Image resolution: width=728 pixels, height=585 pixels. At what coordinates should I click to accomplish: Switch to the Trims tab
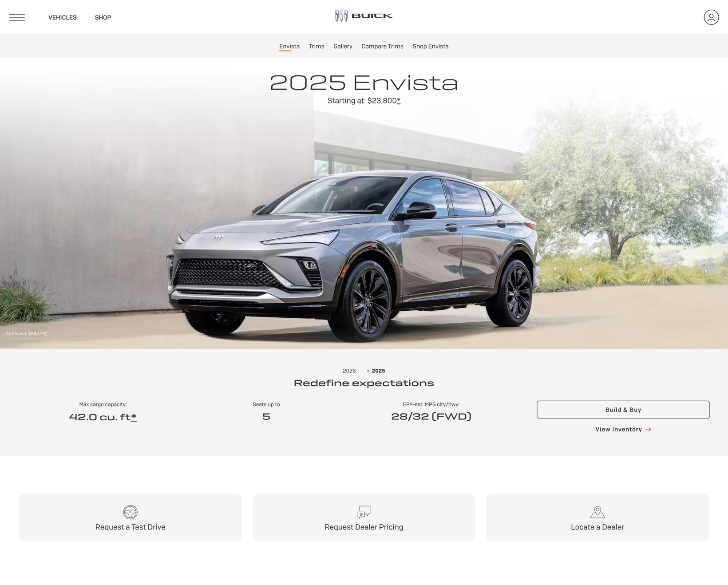coord(317,46)
